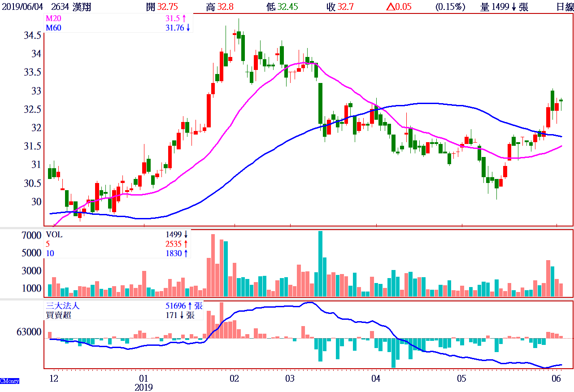Click the 34.5 price axis label

[33, 35]
